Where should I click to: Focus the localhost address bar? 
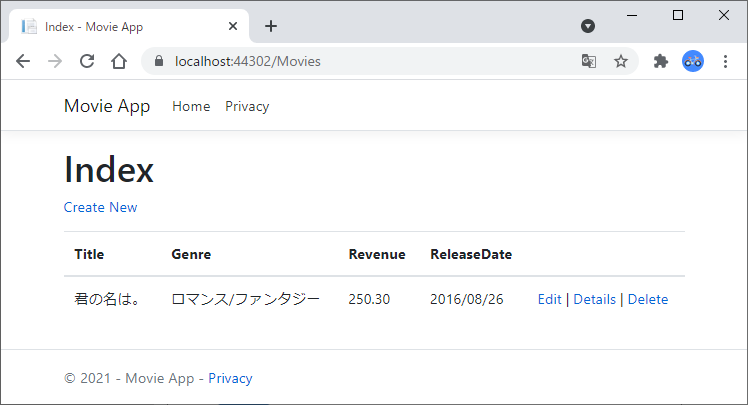(372, 61)
